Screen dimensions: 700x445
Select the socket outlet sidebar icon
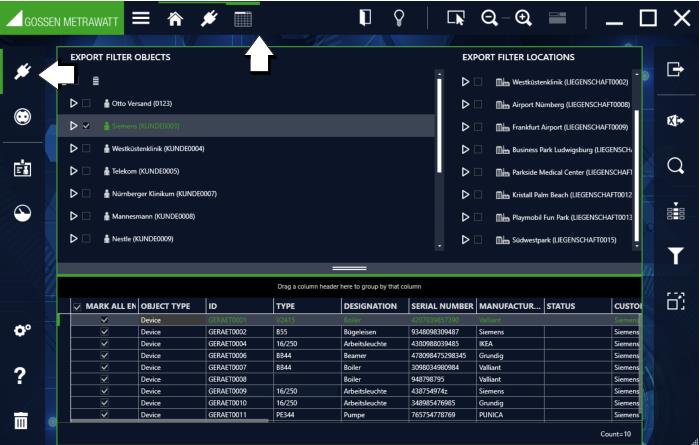pos(22,117)
